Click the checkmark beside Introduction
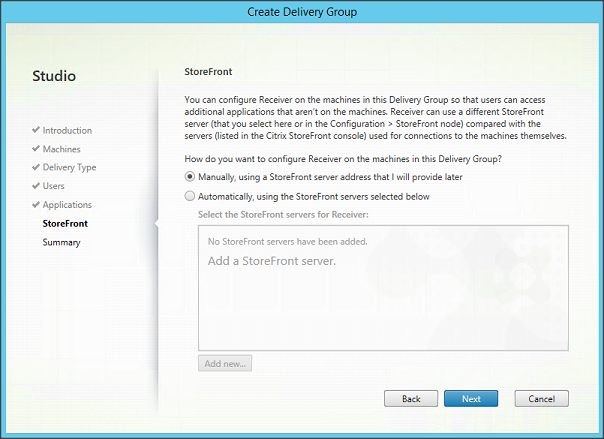Image resolution: width=604 pixels, height=439 pixels. [x=36, y=130]
